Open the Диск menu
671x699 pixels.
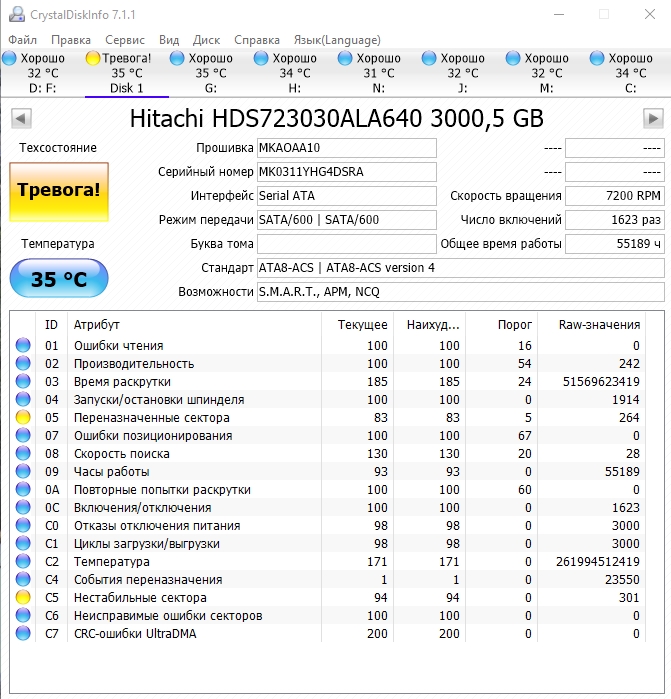pos(206,41)
